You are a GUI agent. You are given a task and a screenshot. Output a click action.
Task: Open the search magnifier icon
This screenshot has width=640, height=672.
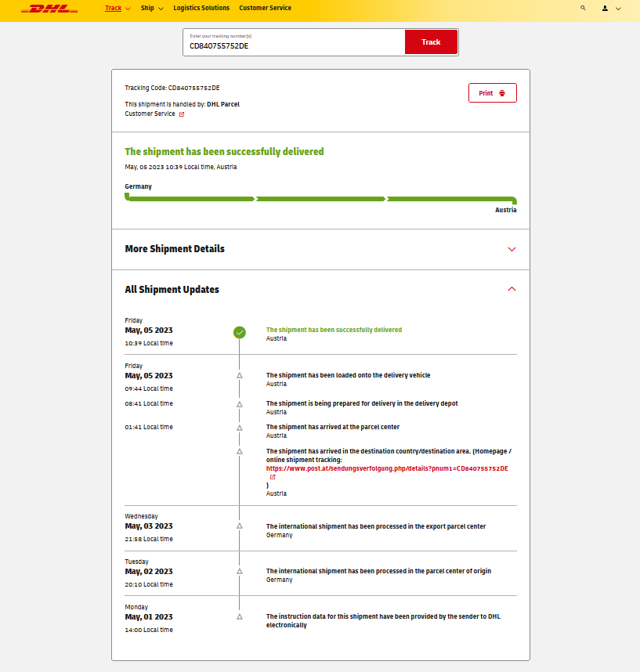pyautogui.click(x=583, y=8)
